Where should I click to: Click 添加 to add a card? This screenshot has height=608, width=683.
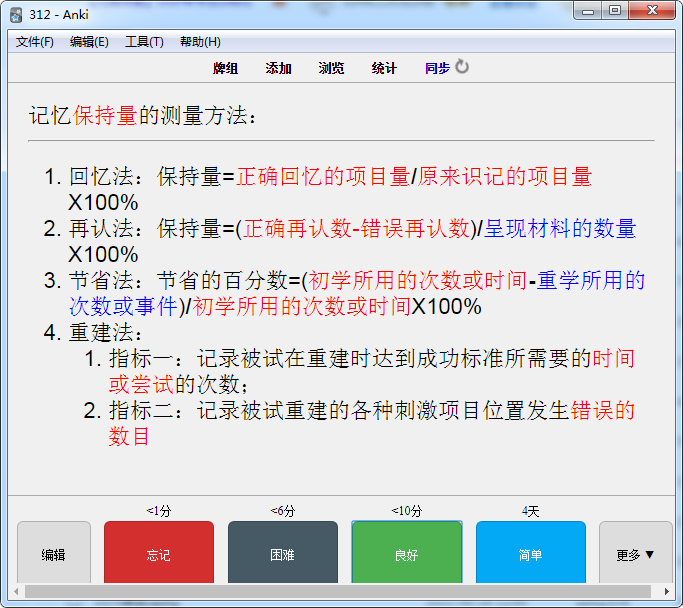pyautogui.click(x=278, y=68)
